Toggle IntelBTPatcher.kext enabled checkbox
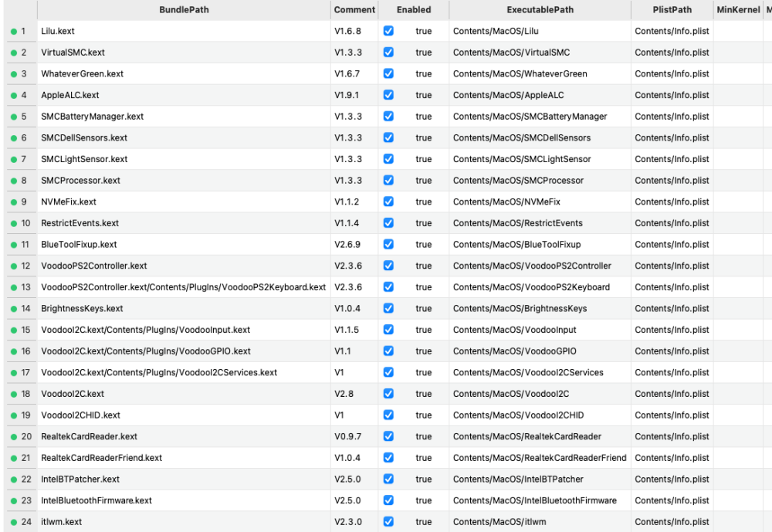The image size is (772, 532). point(388,479)
